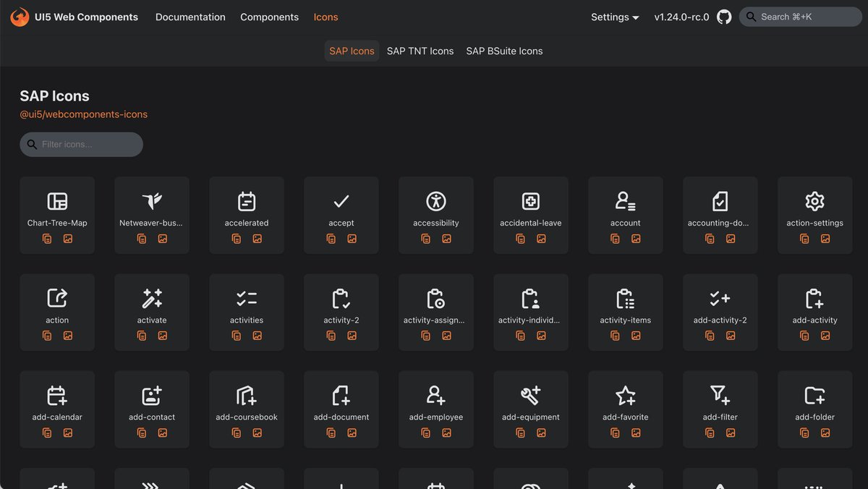Click the activate magic wand icon

click(x=152, y=298)
